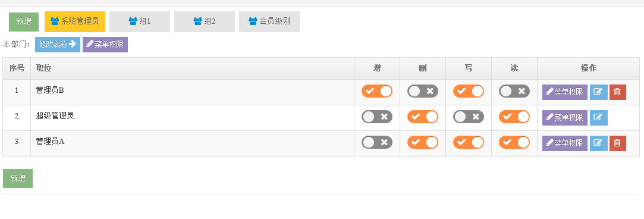Click 修改名称 department rename button
The image size is (644, 219).
[x=58, y=45]
